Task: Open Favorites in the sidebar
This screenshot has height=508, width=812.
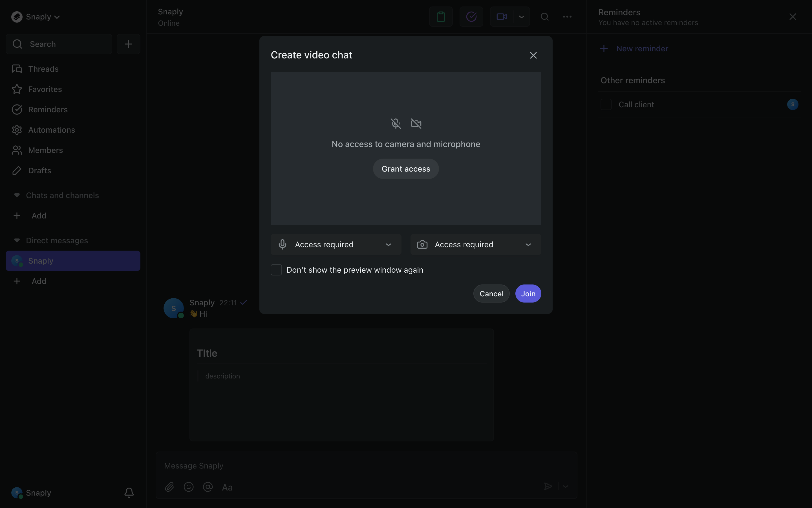Action: [73, 89]
